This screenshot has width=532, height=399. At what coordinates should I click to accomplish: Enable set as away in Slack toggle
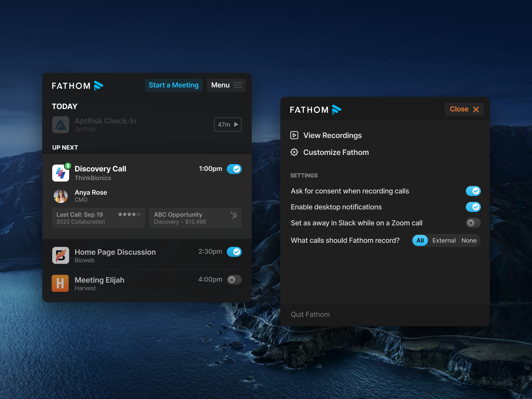pyautogui.click(x=473, y=223)
